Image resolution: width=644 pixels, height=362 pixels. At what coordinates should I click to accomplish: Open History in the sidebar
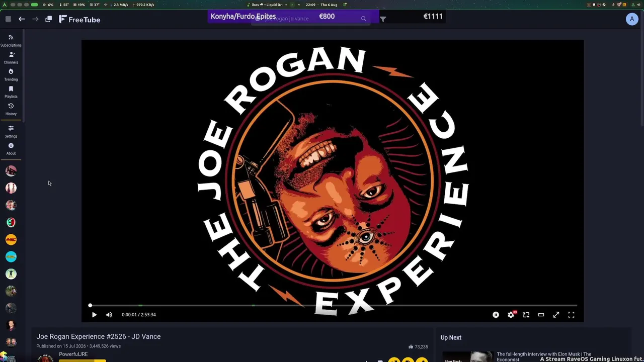[11, 109]
